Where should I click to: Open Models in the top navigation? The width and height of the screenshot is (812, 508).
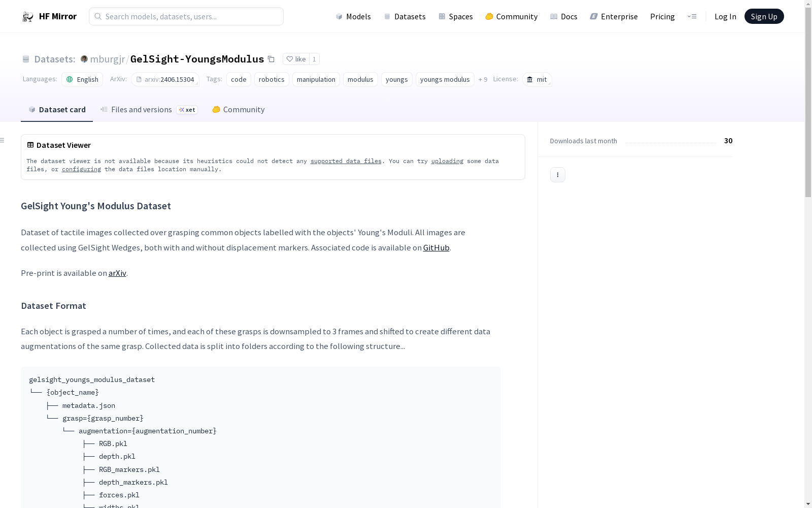coord(353,16)
